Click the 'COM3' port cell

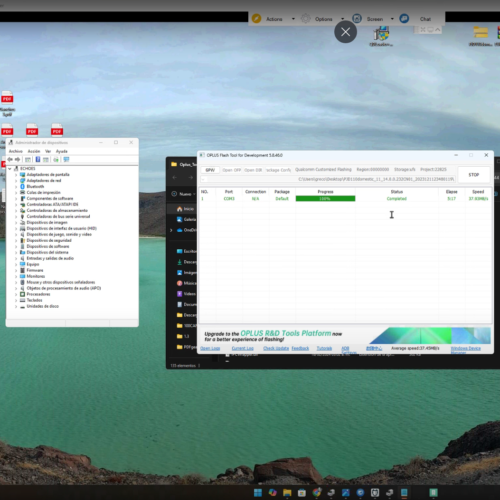[229, 199]
